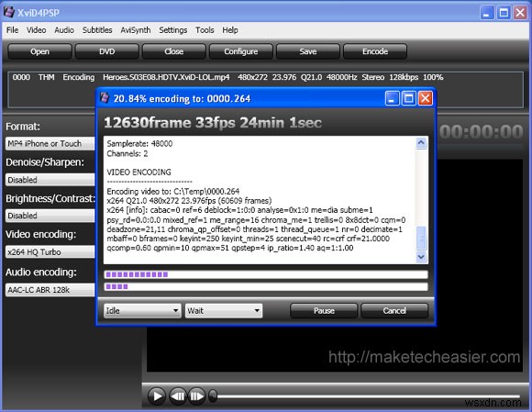532x412 pixels.
Task: Open the Help menu
Action: click(x=230, y=30)
